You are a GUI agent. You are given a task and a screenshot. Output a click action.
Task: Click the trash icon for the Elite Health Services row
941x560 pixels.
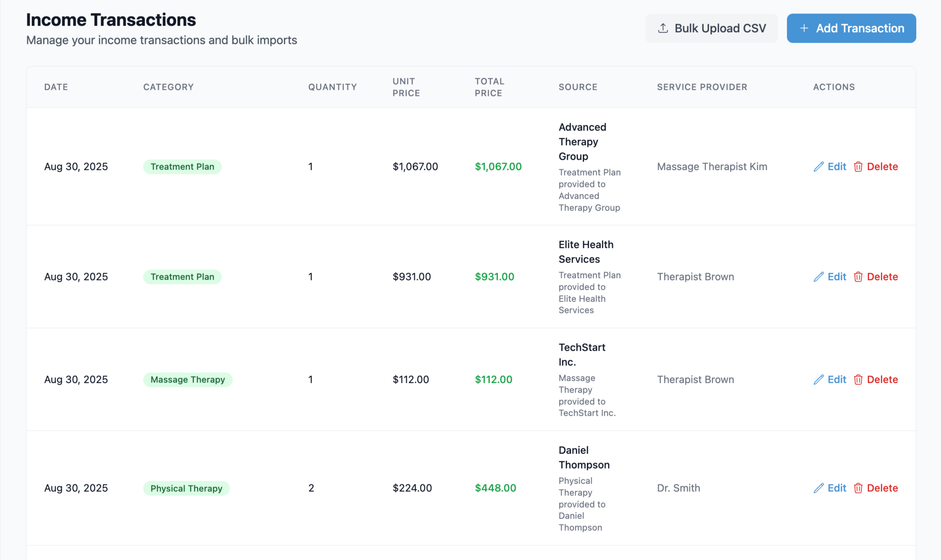pyautogui.click(x=858, y=277)
